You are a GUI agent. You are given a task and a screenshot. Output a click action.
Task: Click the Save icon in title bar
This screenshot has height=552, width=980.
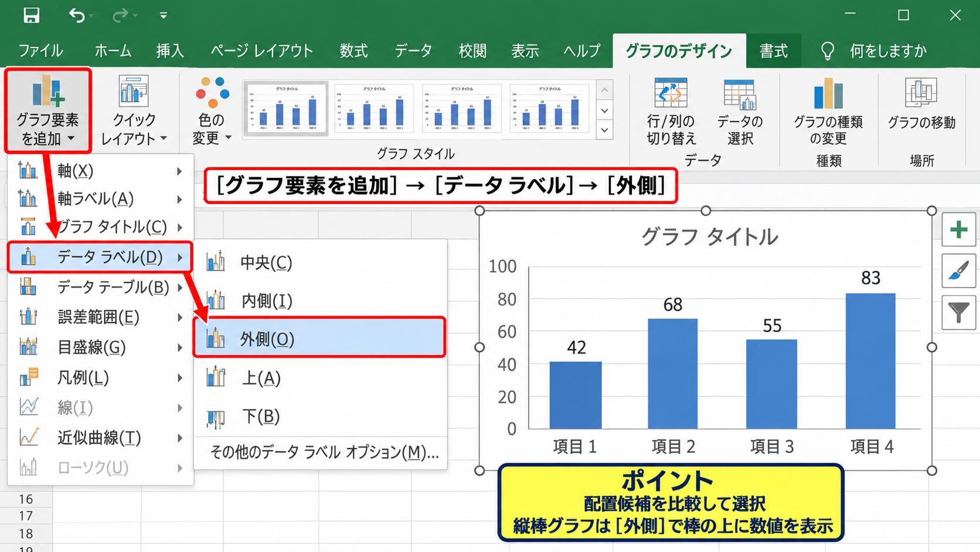(31, 15)
